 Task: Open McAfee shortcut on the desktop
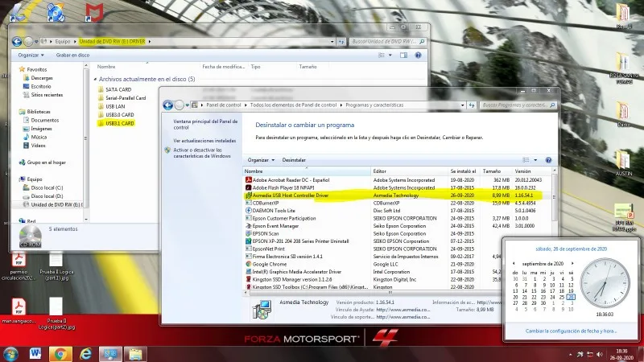tap(94, 12)
